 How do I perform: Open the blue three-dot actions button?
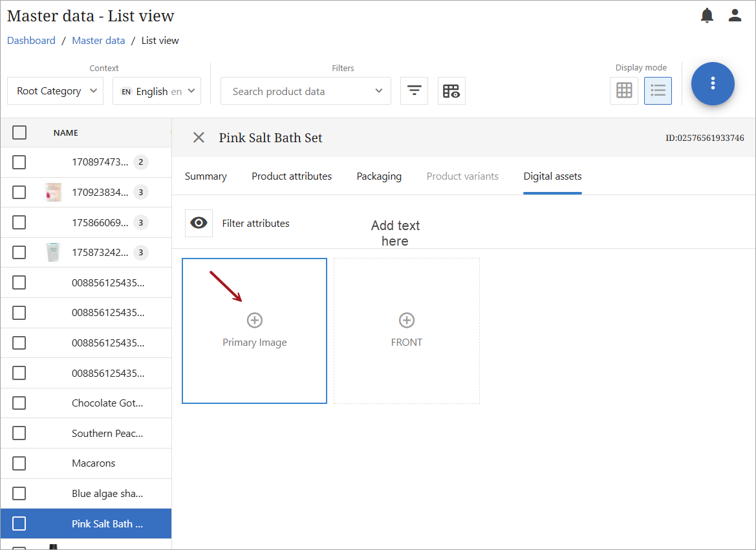tap(713, 83)
